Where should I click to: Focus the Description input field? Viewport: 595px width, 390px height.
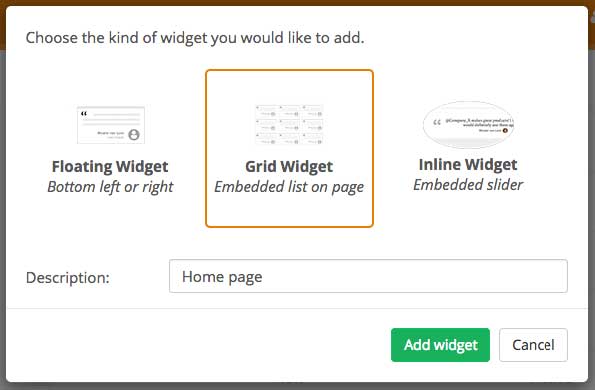pos(368,276)
